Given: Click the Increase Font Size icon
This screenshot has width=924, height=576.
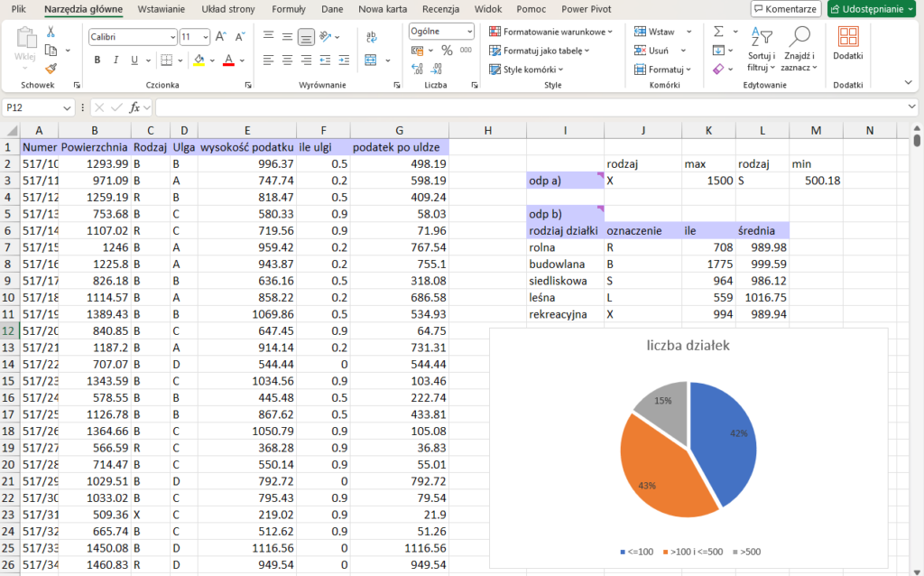Looking at the screenshot, I should pos(221,37).
